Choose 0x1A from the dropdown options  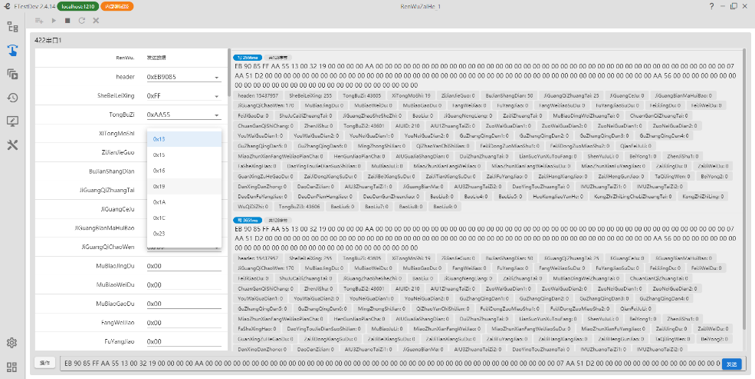(184, 202)
